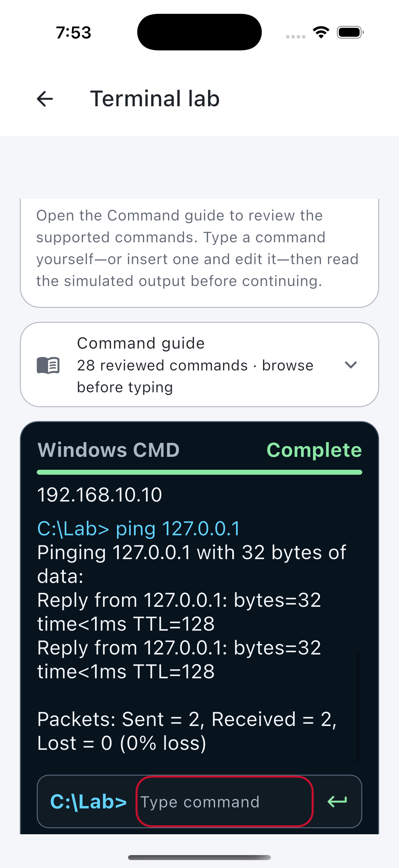Tap the Packets Sent summary line

(187, 731)
